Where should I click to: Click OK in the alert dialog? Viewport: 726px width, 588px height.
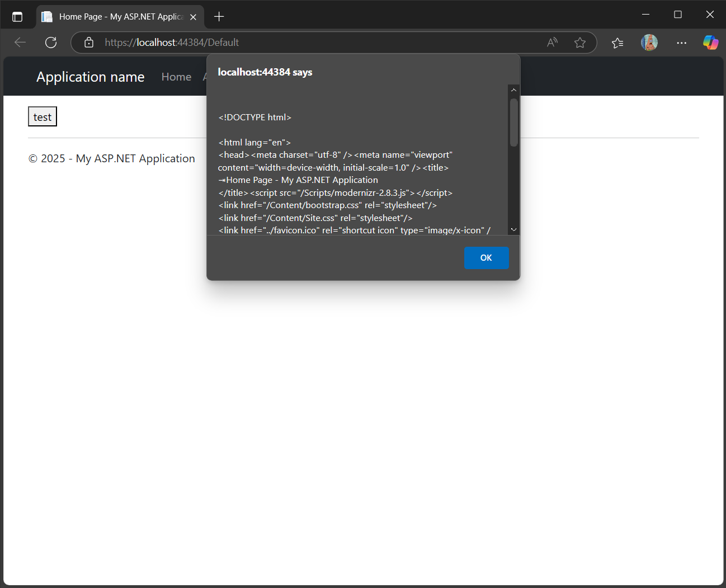coord(486,258)
